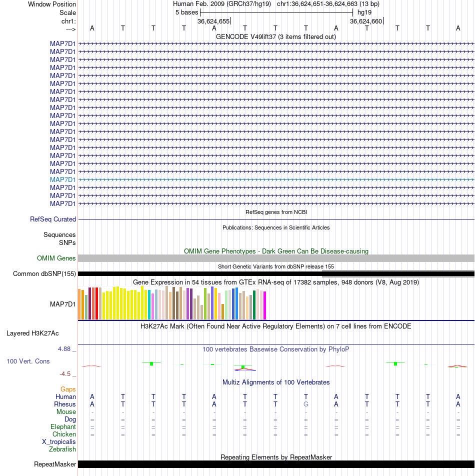Click the magenta bar in the GTEx expression chart
The width and height of the screenshot is (475, 476).
pos(264,305)
